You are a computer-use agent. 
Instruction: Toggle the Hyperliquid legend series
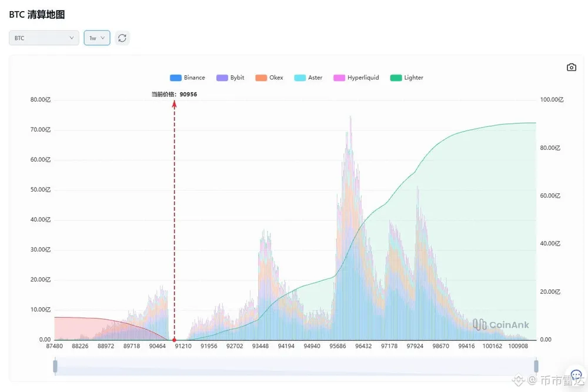coord(356,78)
